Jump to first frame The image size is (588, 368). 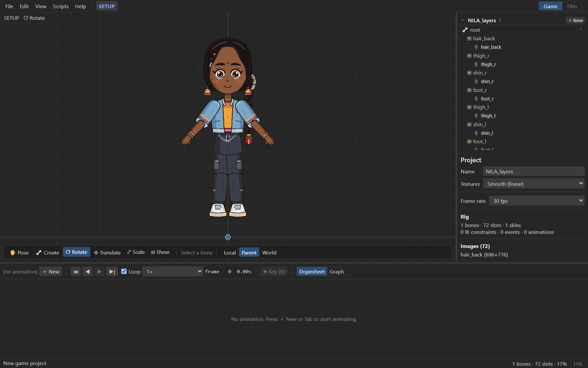tap(76, 272)
